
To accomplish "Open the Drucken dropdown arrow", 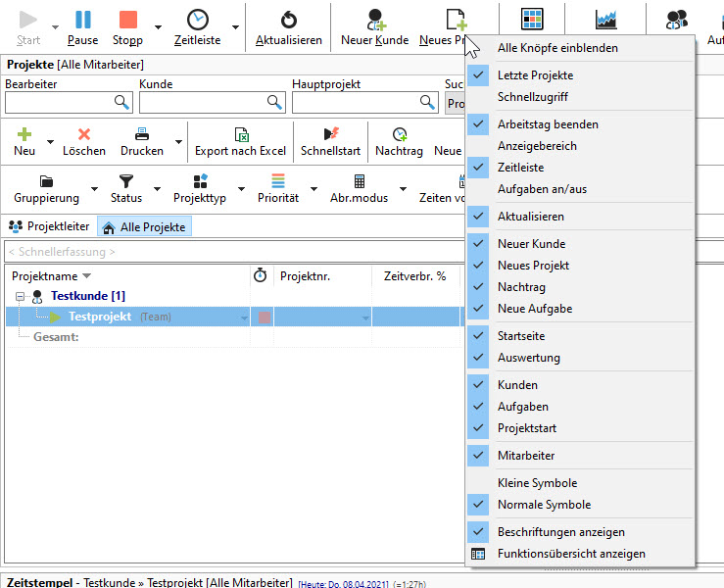I will 178,142.
